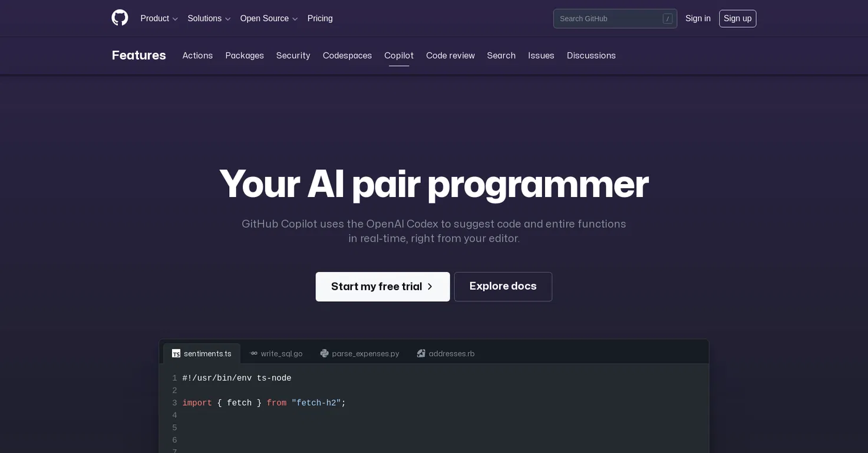Screen dimensions: 868x453
Task: Open the Packages feature page
Action: [x=245, y=55]
